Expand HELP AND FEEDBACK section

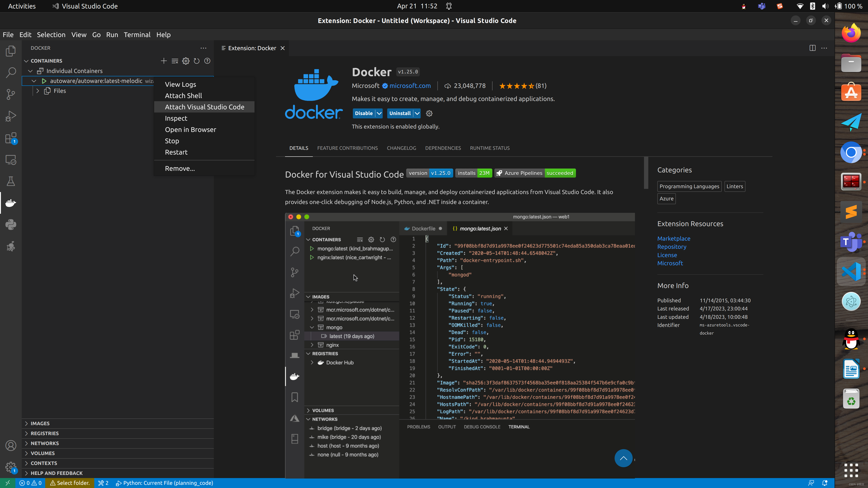point(118,473)
